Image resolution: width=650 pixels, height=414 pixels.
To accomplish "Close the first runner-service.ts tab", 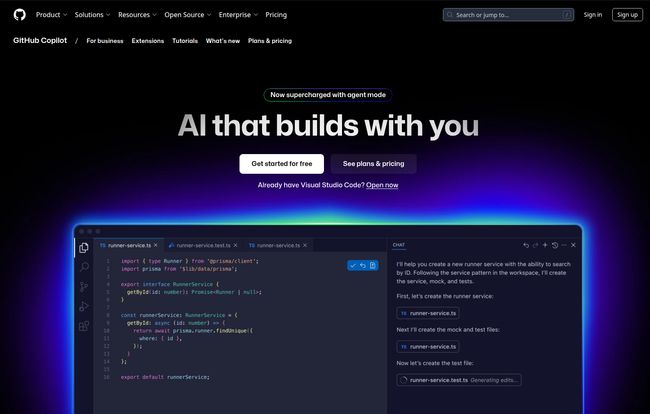I will pyautogui.click(x=156, y=245).
